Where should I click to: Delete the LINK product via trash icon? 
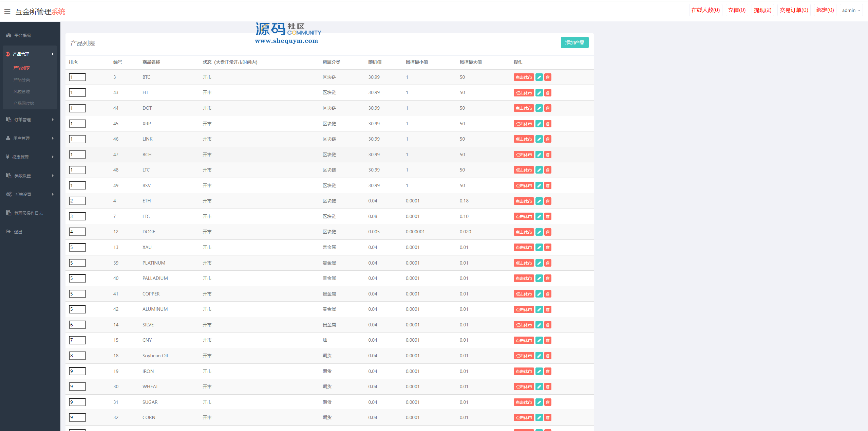(x=548, y=139)
